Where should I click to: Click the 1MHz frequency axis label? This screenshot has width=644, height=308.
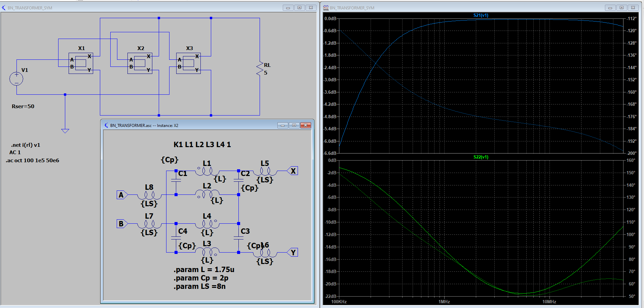coord(444,302)
